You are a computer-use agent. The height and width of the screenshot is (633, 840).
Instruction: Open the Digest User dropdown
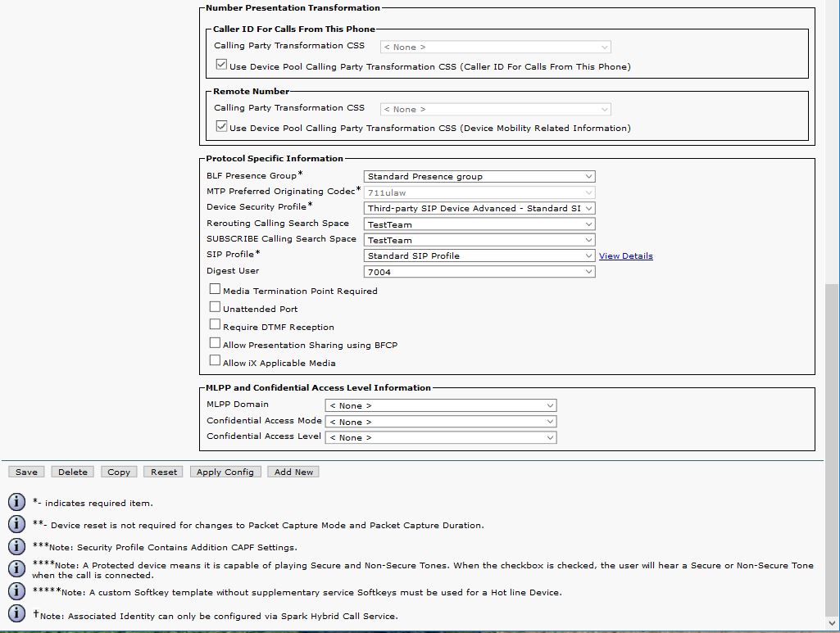click(479, 272)
